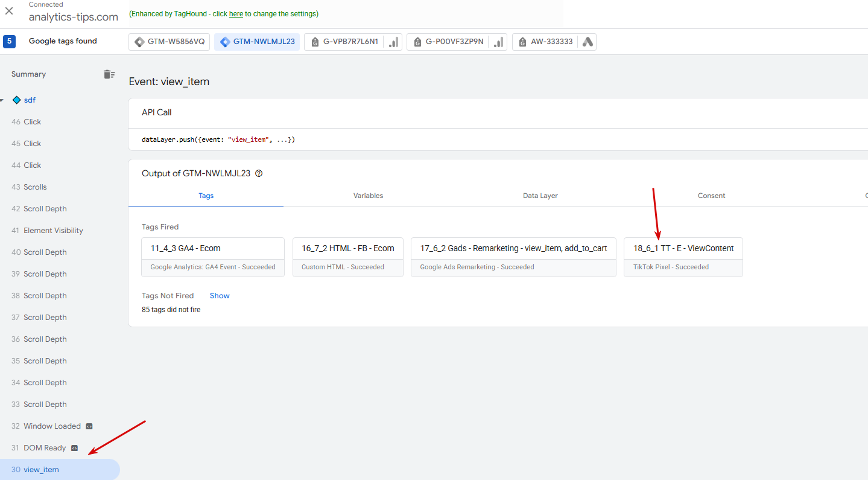Select the G-VPB7R7L6N1 tag chip

[x=353, y=42]
